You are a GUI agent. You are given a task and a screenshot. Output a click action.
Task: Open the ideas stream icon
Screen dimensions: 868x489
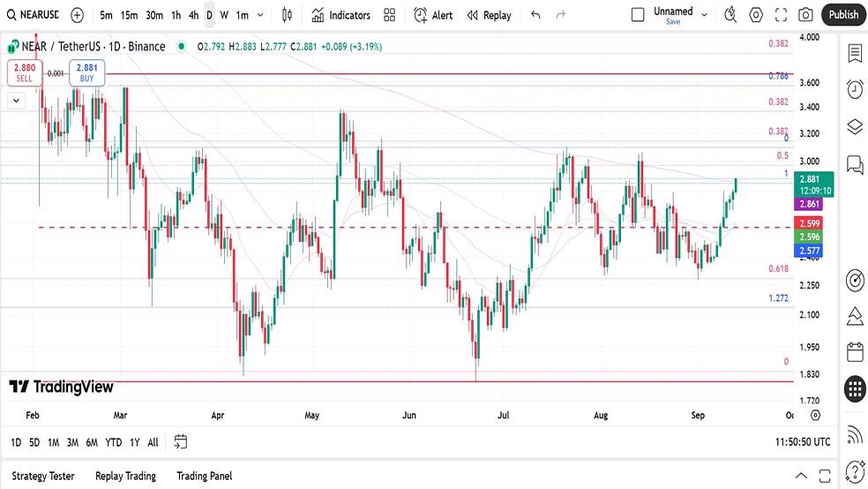click(x=855, y=316)
